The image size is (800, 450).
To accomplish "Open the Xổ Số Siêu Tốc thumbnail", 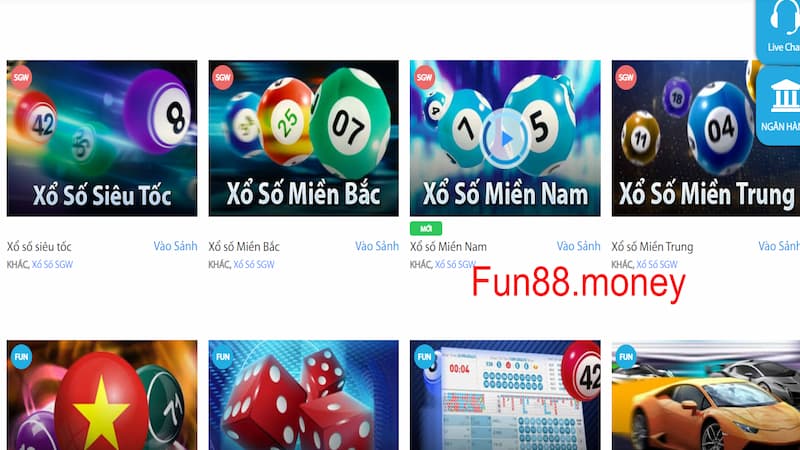I will 102,138.
